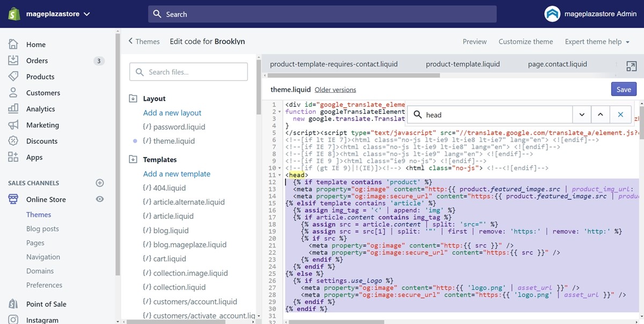The image size is (644, 324).
Task: Open Themes under Online Store
Action: point(39,215)
